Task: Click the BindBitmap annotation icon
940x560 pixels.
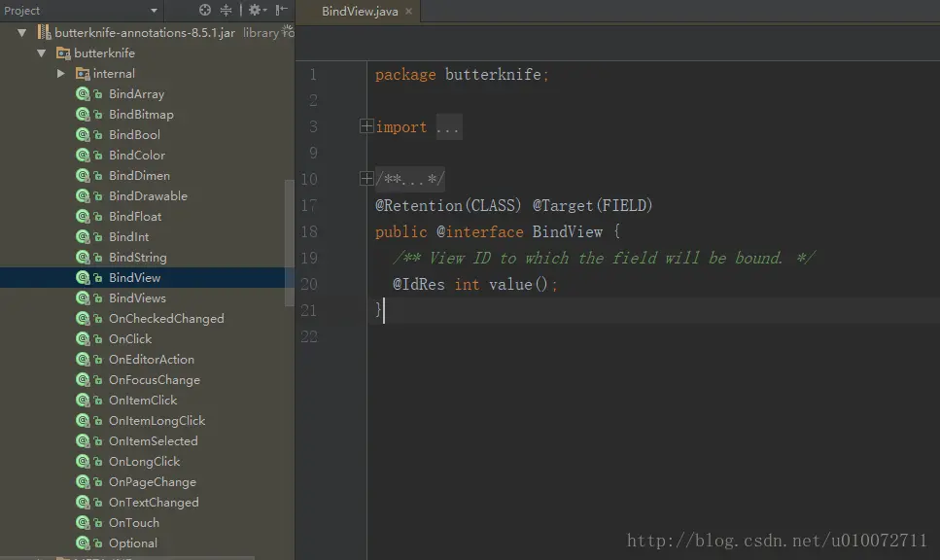Action: pyautogui.click(x=83, y=114)
